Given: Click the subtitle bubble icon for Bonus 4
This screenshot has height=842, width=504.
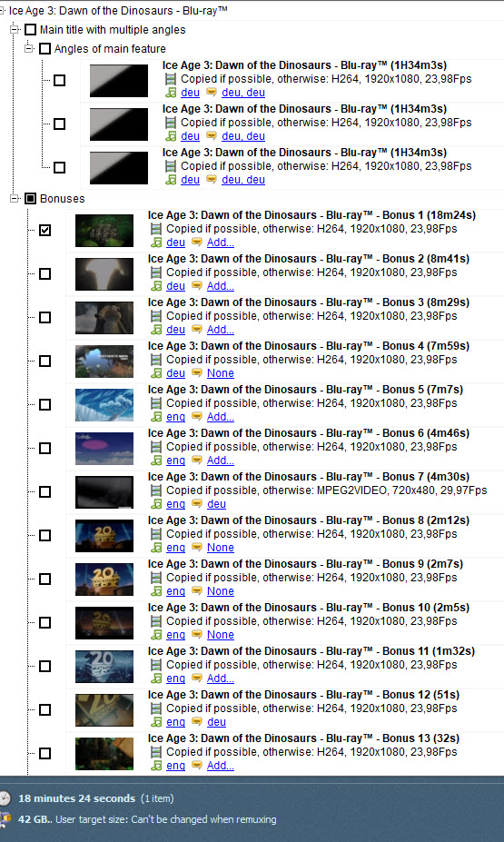Looking at the screenshot, I should 197,373.
